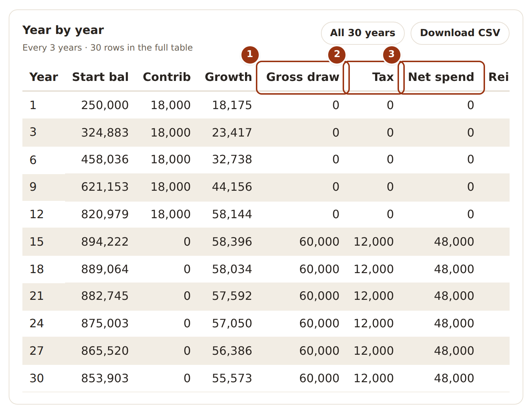532x414 pixels.
Task: Click growth value 58,396
Action: [232, 242]
